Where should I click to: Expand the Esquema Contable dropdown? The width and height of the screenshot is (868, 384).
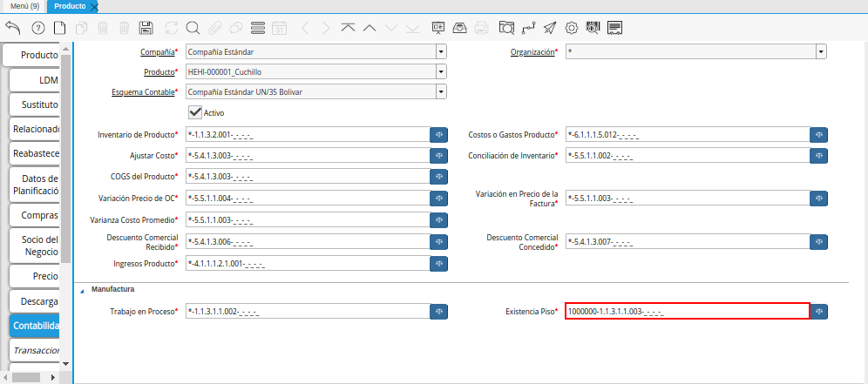(x=441, y=91)
